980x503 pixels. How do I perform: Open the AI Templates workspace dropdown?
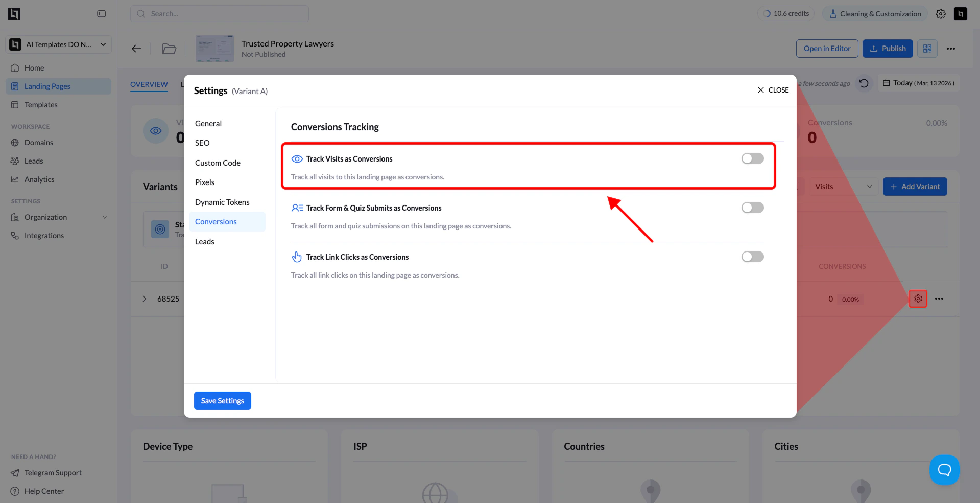[59, 44]
